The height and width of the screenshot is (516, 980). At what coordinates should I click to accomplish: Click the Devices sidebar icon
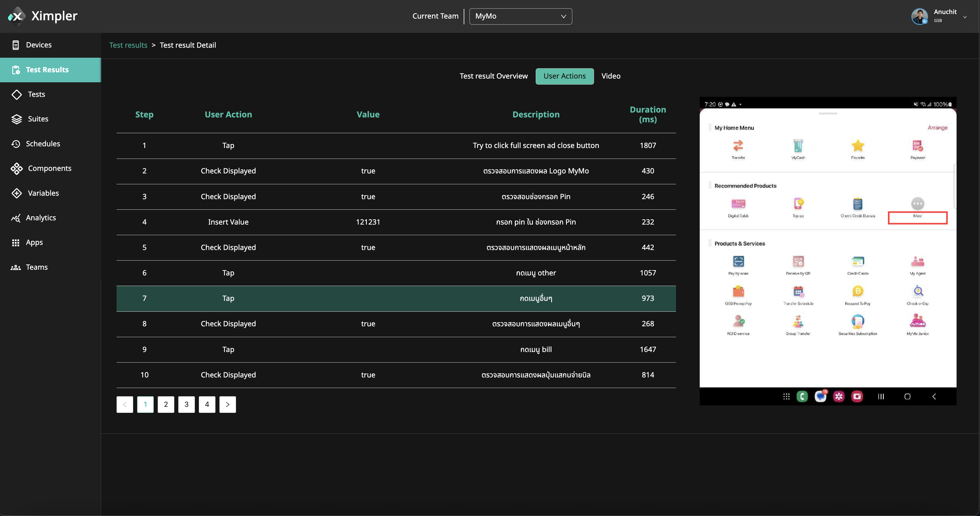click(x=16, y=45)
